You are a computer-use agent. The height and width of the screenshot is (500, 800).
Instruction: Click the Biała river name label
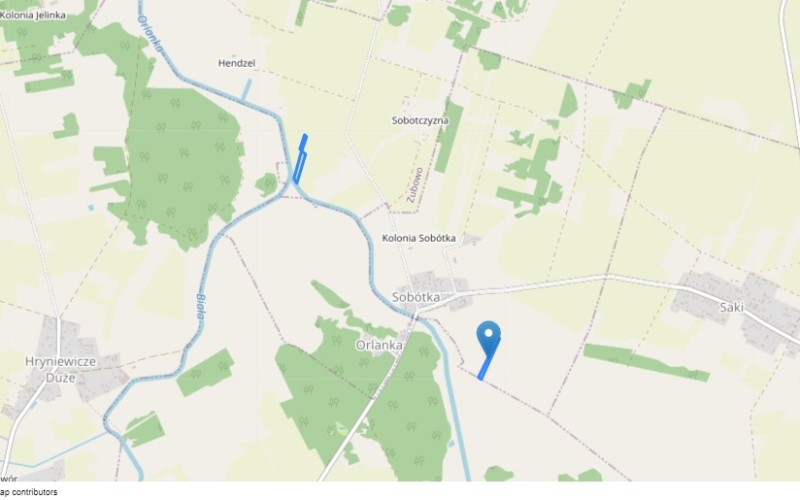[201, 306]
